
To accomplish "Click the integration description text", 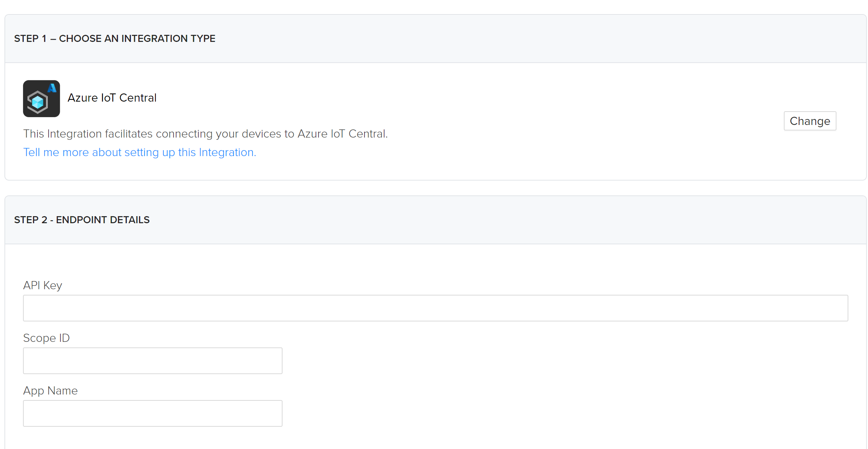I will [205, 133].
